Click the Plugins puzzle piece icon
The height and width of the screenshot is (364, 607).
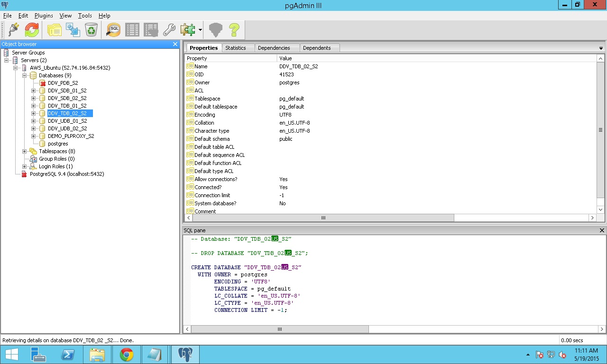[187, 30]
